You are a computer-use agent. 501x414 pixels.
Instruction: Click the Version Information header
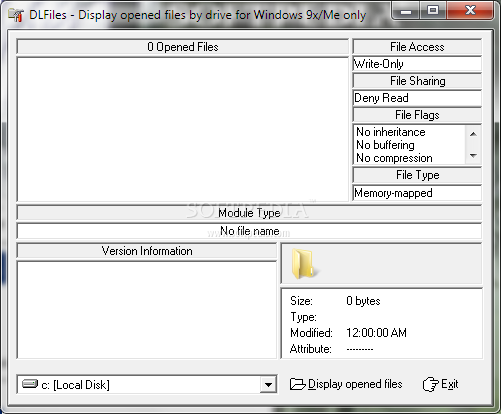tap(147, 251)
